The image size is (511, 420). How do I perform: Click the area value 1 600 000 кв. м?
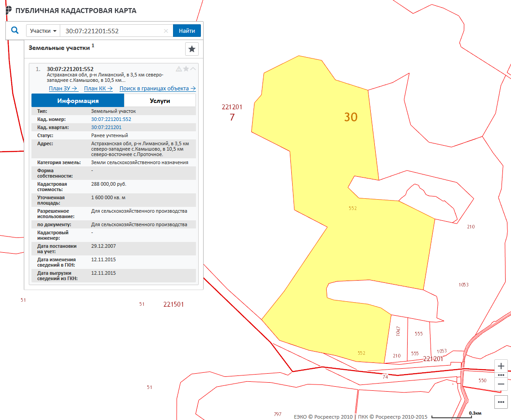coord(108,197)
